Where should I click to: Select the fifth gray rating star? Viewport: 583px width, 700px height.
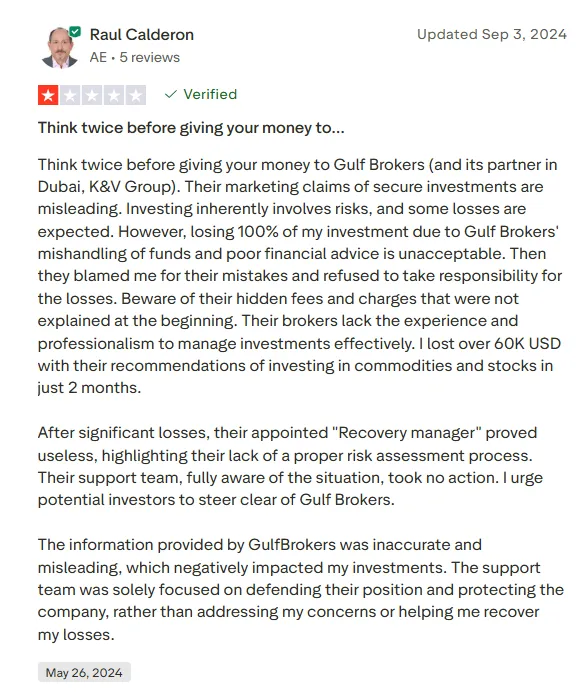136,95
